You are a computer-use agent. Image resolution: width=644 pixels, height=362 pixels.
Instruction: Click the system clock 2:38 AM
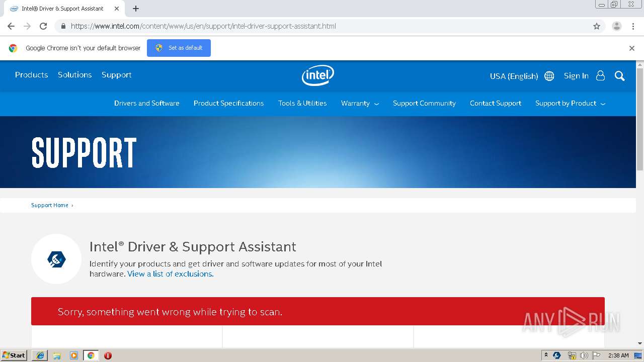coord(618,355)
